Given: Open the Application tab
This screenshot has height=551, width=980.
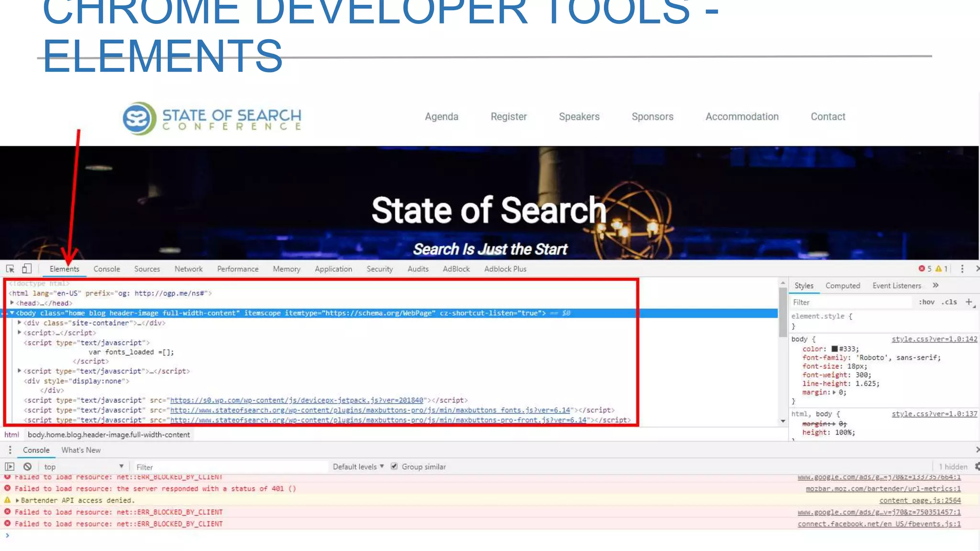Looking at the screenshot, I should (x=334, y=269).
